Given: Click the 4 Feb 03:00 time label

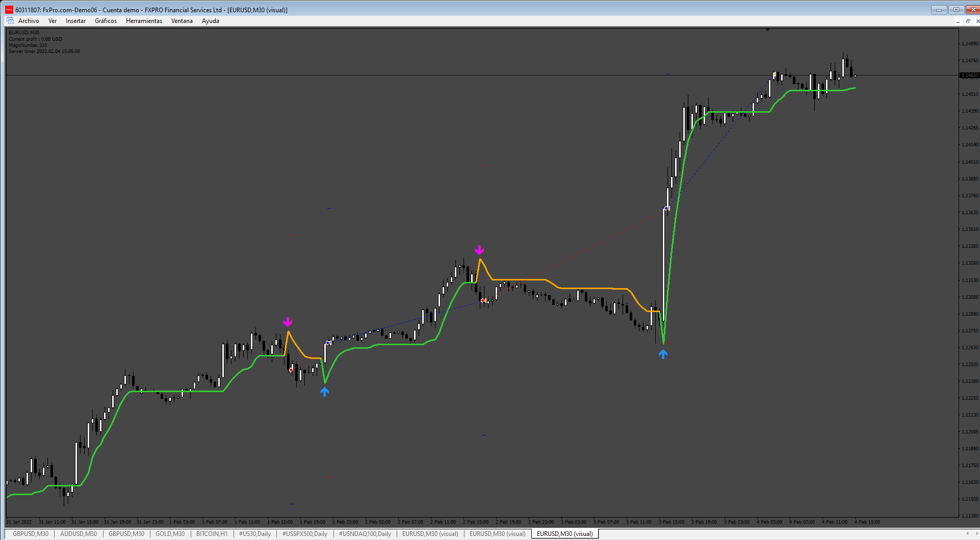Looking at the screenshot, I should click(x=769, y=522).
